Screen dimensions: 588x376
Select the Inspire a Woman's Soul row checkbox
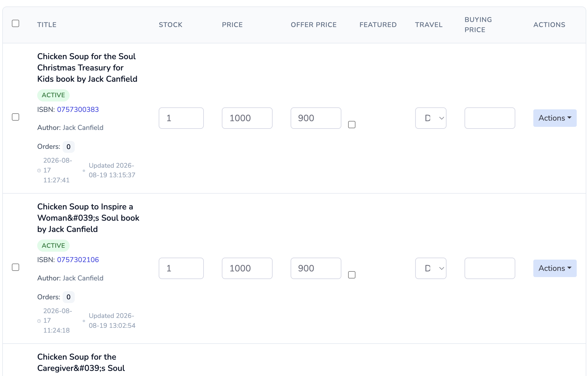pos(16,267)
